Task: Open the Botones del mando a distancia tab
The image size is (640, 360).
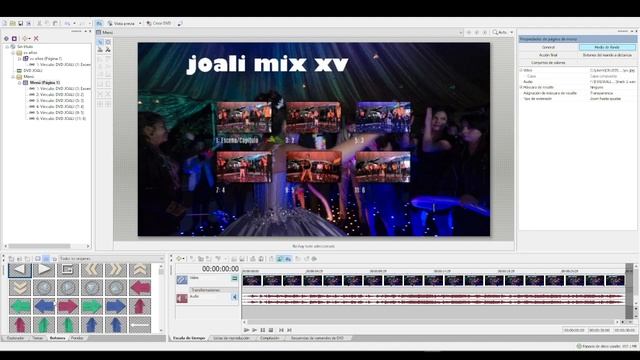Action: [607, 55]
